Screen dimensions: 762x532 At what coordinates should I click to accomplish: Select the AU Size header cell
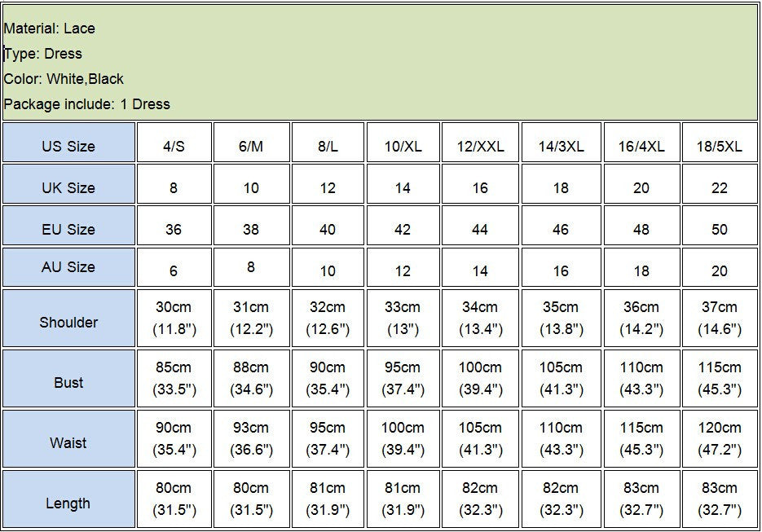(68, 267)
